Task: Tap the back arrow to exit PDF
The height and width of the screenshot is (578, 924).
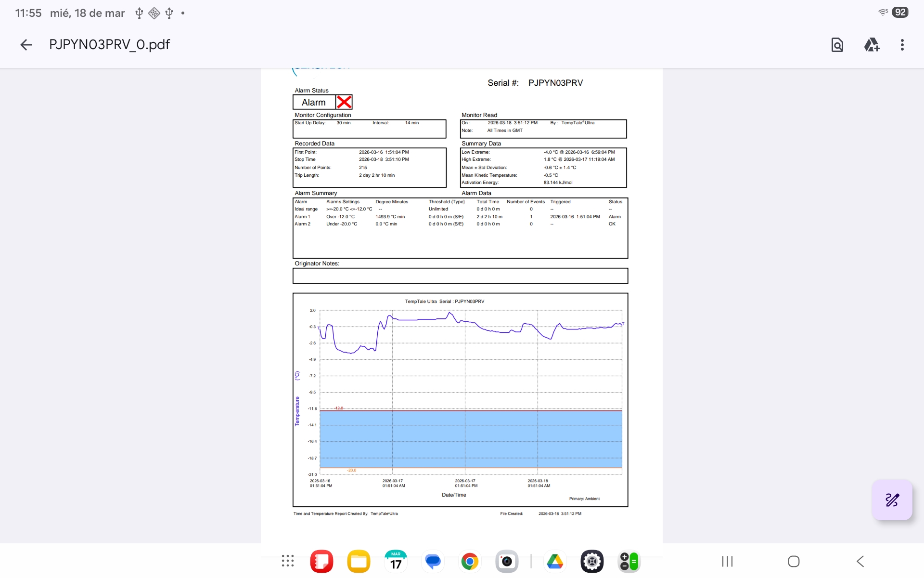Action: tap(26, 45)
